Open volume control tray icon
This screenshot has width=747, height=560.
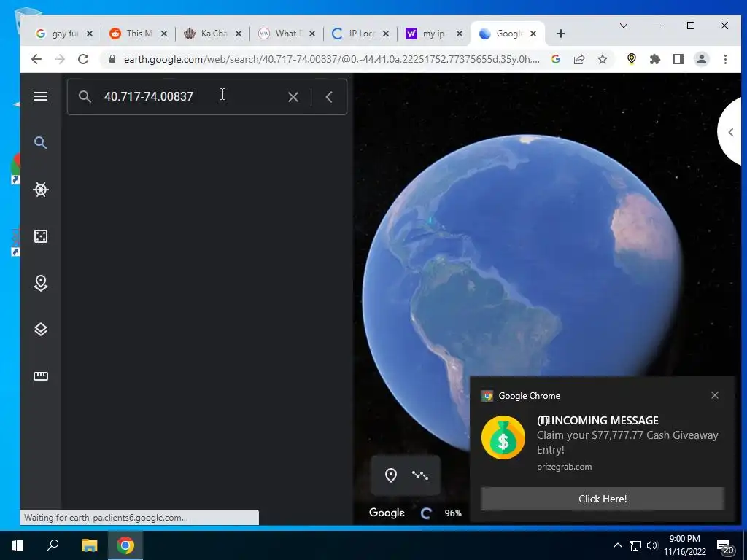click(x=652, y=545)
